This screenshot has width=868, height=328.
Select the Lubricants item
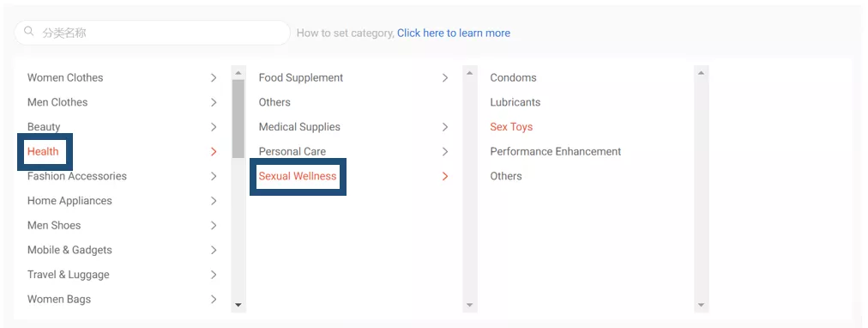(515, 102)
